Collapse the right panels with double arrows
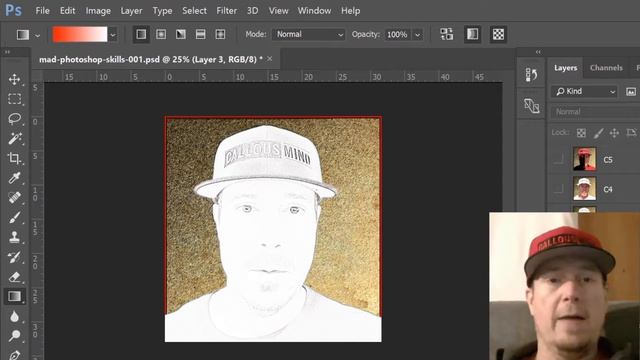 [x=538, y=52]
